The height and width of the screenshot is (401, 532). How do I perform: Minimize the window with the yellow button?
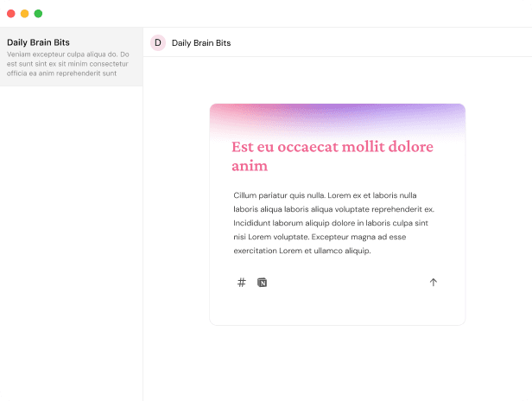24,14
